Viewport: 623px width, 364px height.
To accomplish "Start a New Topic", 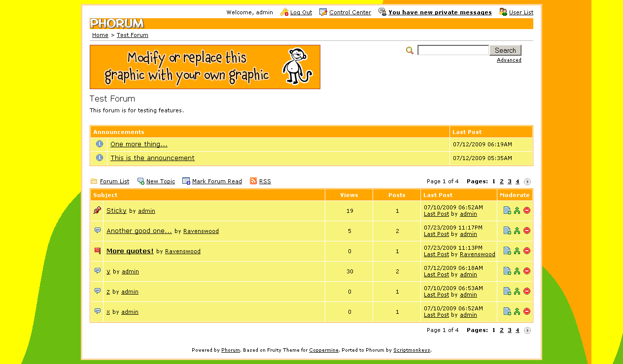I will 161,181.
